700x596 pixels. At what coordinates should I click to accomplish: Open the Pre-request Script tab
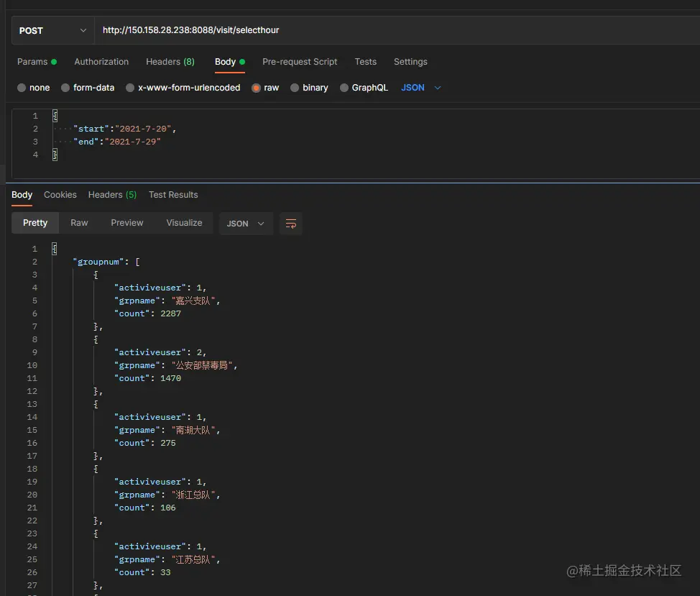[x=300, y=62]
